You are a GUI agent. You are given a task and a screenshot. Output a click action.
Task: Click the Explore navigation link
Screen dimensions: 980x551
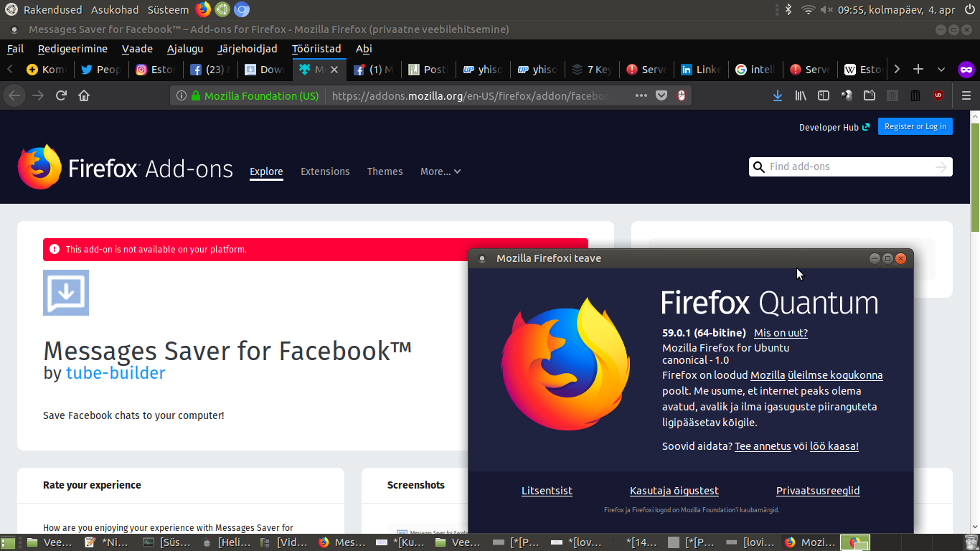[266, 171]
